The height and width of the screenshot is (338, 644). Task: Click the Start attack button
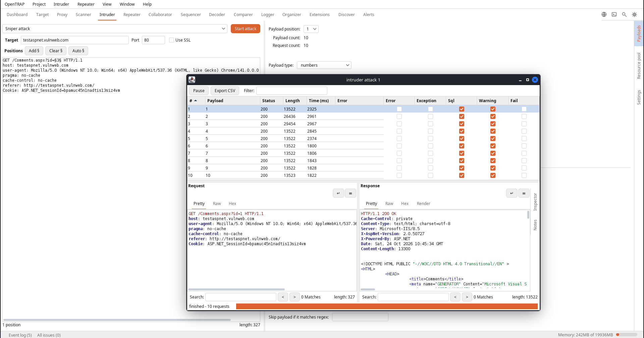click(246, 29)
